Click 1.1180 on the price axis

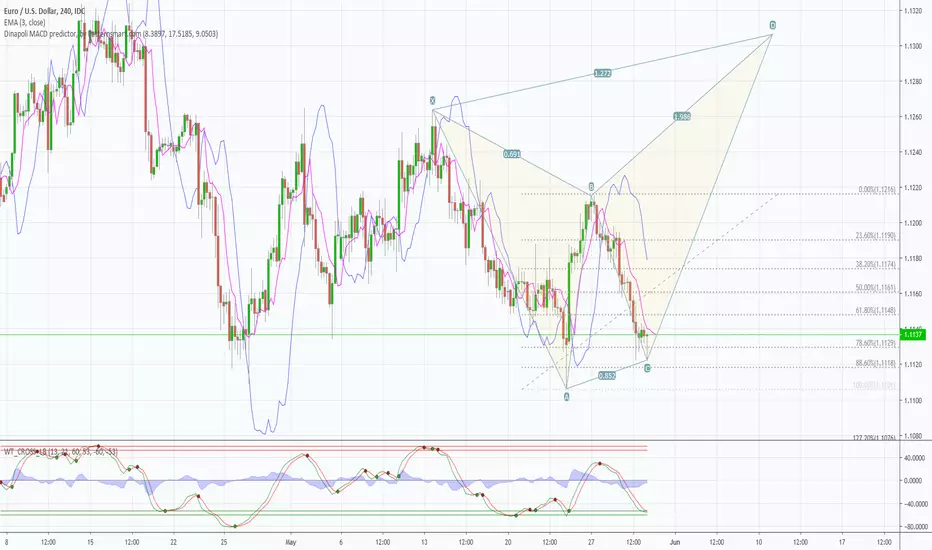click(x=913, y=259)
